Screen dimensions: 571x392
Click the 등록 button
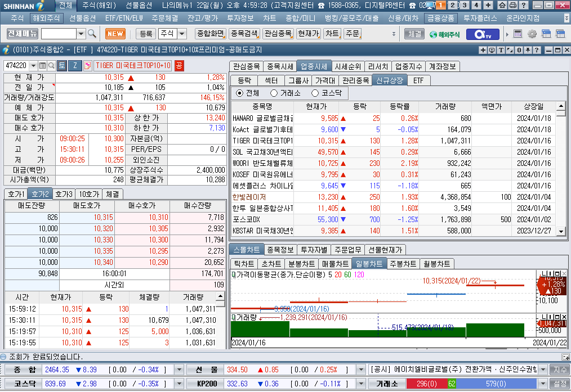click(146, 34)
